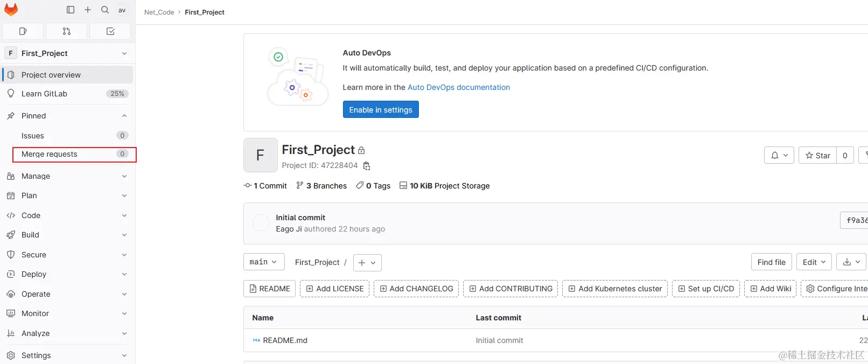Open the README button
The width and height of the screenshot is (868, 364).
(270, 289)
